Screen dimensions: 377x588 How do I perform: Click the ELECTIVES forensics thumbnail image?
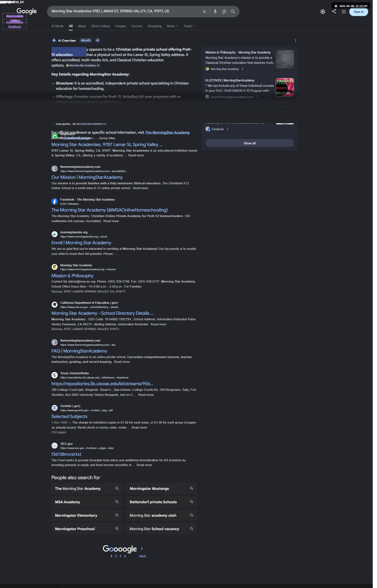[285, 87]
